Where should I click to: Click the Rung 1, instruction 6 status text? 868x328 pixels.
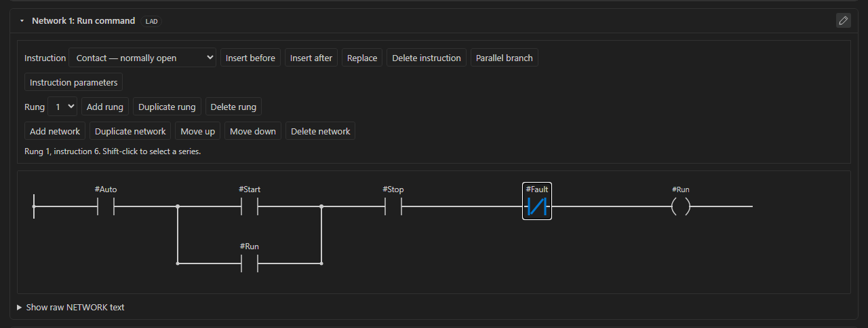point(113,151)
